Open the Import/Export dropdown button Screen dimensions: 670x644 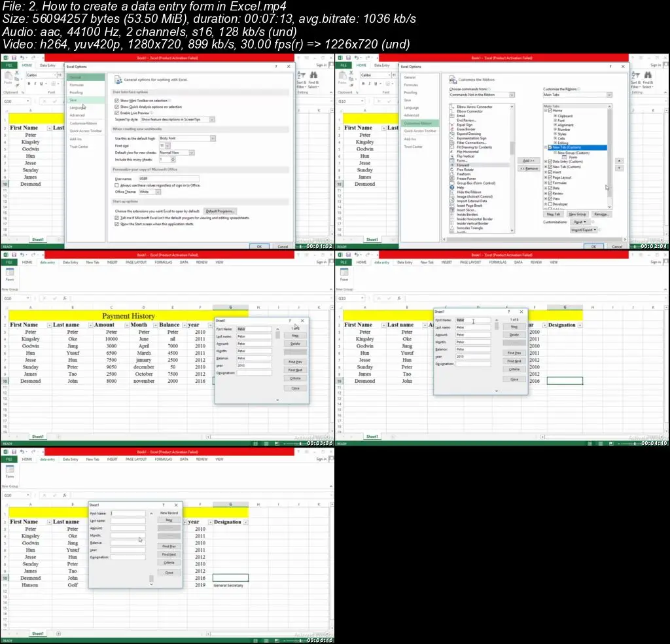(x=583, y=230)
